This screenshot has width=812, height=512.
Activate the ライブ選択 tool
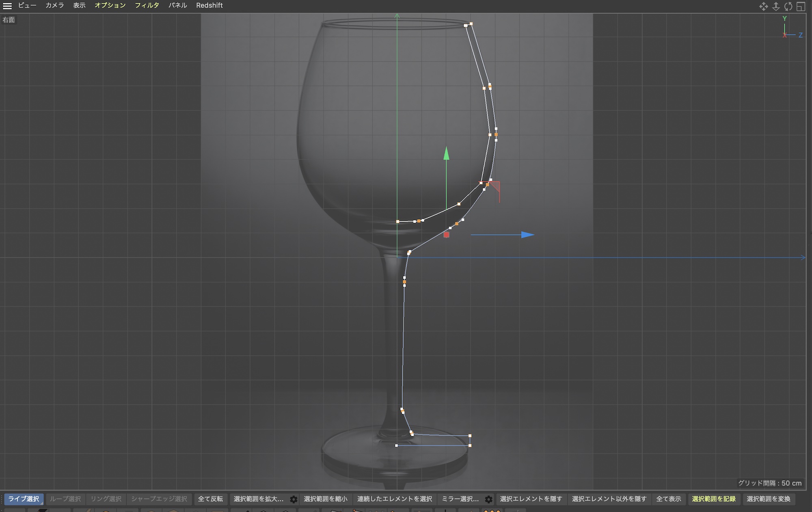tap(24, 499)
